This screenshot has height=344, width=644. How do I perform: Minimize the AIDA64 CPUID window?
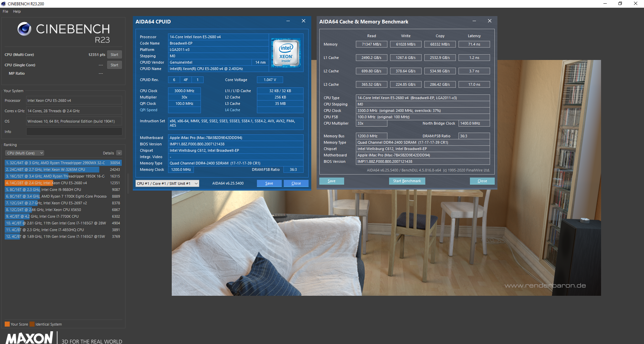click(288, 21)
